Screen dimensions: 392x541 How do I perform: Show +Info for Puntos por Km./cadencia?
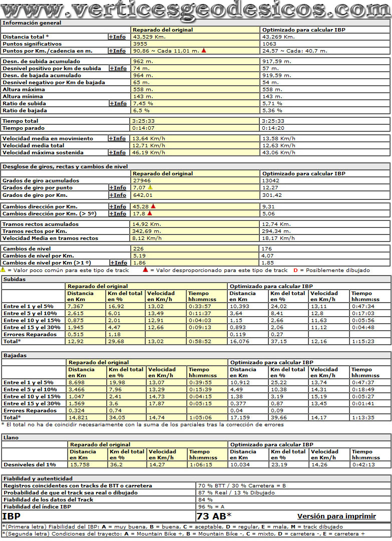[x=118, y=51]
